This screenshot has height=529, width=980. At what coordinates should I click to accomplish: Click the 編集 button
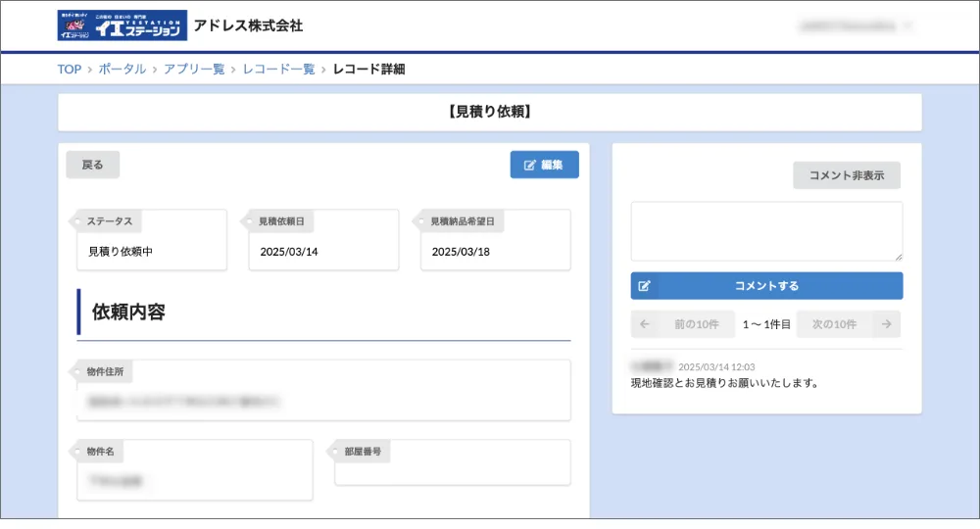pos(544,165)
